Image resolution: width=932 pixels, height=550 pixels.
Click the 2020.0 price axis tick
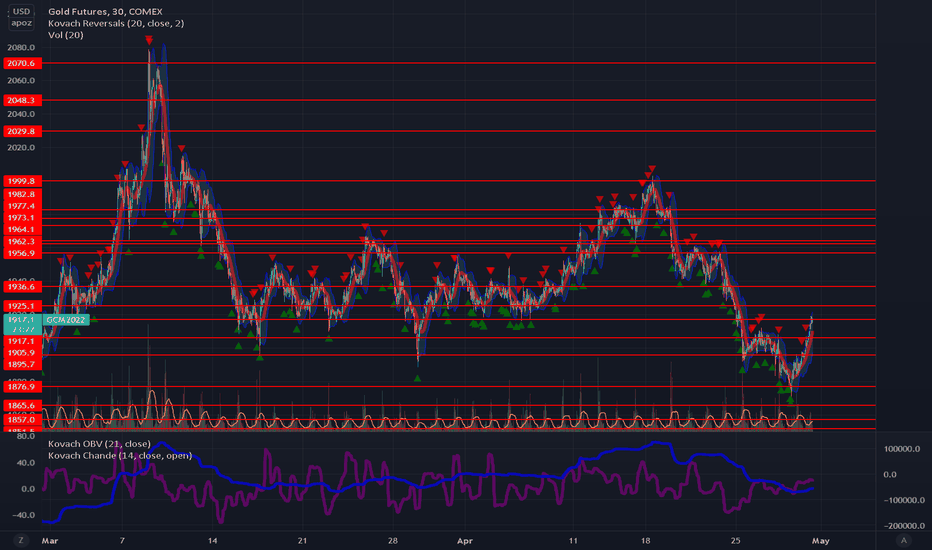[x=21, y=147]
